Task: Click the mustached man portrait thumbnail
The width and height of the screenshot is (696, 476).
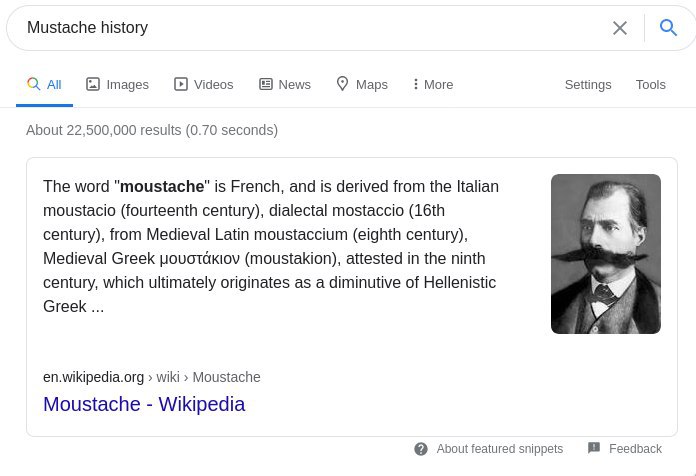Action: coord(606,254)
